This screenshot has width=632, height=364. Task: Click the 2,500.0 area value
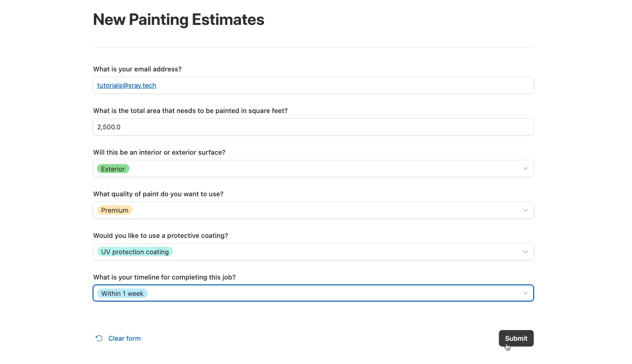[x=109, y=127]
